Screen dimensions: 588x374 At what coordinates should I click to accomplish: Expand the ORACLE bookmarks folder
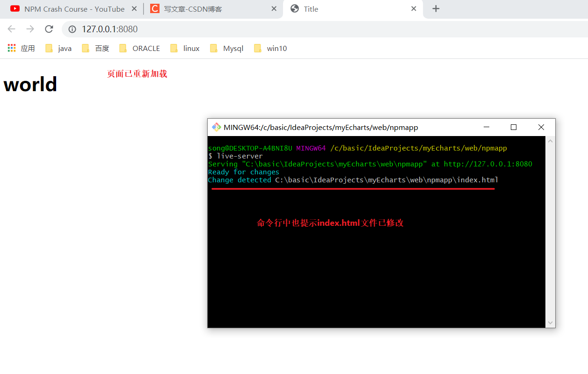(x=140, y=48)
